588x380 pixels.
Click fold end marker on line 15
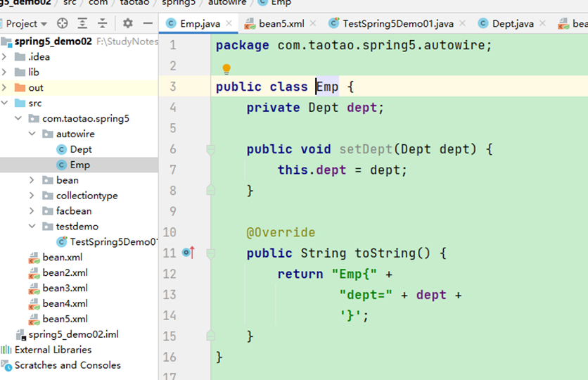(211, 336)
